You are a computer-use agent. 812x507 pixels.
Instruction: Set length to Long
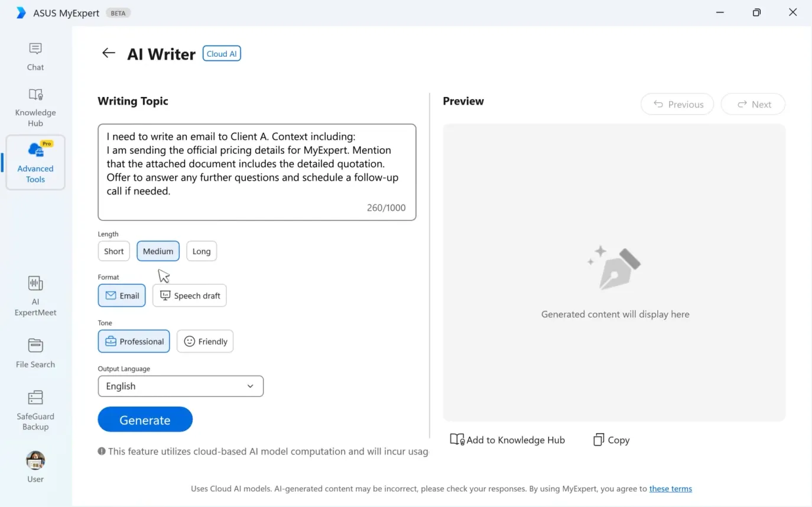click(x=202, y=251)
